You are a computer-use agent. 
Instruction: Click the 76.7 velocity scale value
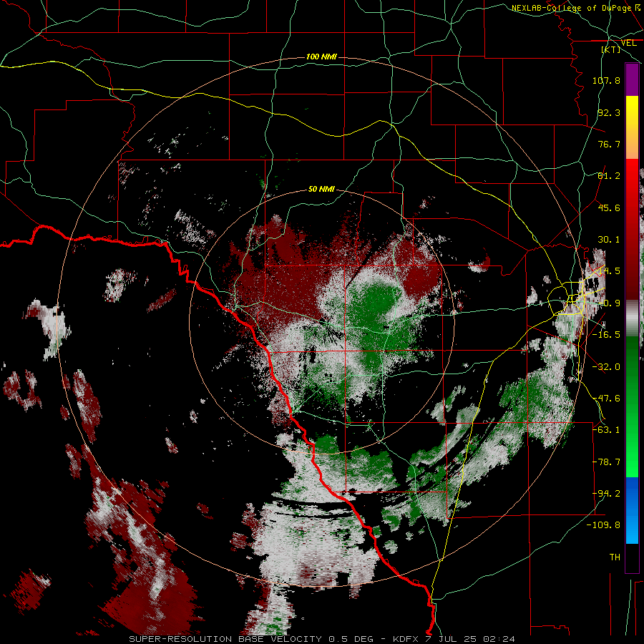tap(609, 144)
